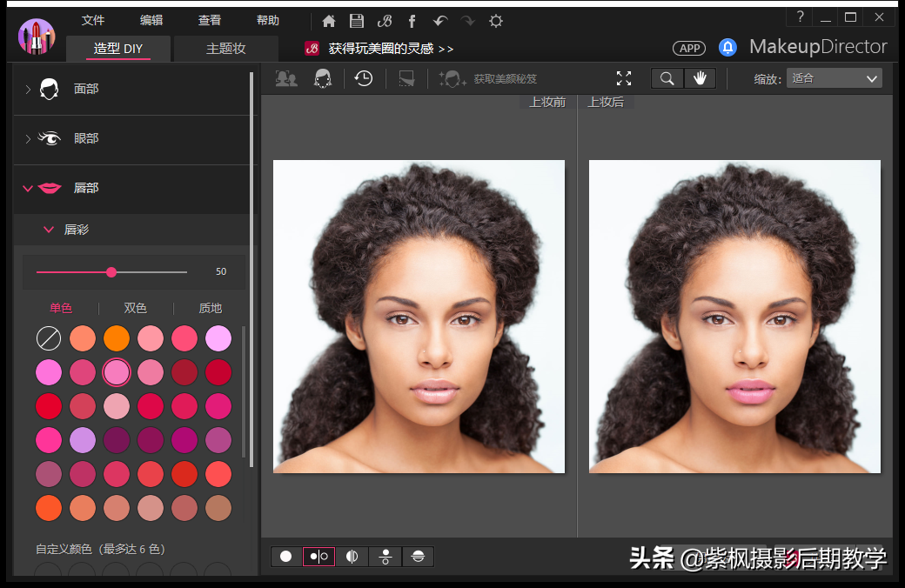The width and height of the screenshot is (905, 588).
Task: Open the history clock icon
Action: [364, 78]
